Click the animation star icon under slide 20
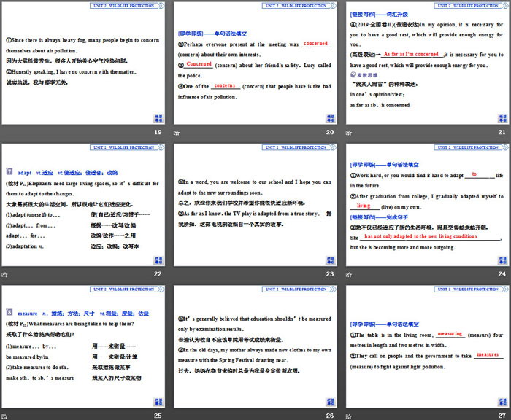 click(x=177, y=133)
